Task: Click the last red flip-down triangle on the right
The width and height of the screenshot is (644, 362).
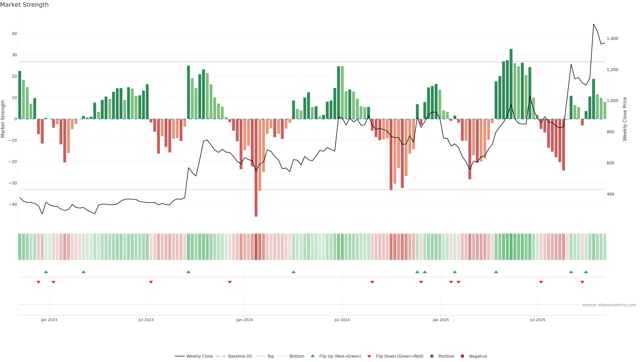Action: [582, 282]
